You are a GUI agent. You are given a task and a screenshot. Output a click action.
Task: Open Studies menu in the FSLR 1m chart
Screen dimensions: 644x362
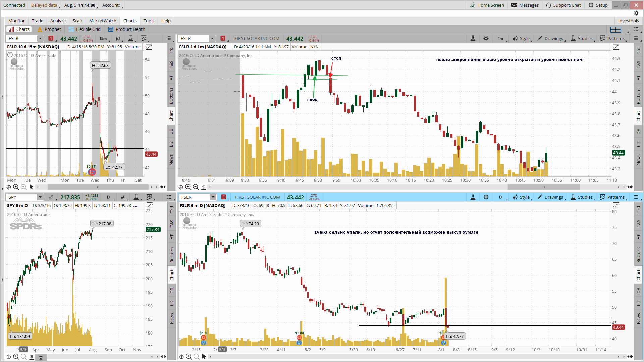tap(582, 38)
